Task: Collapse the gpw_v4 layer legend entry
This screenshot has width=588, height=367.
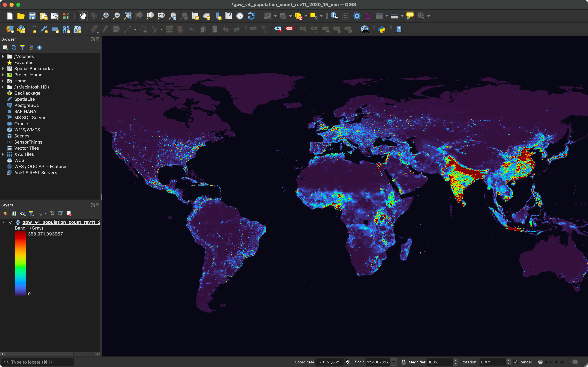Action: (x=3, y=222)
